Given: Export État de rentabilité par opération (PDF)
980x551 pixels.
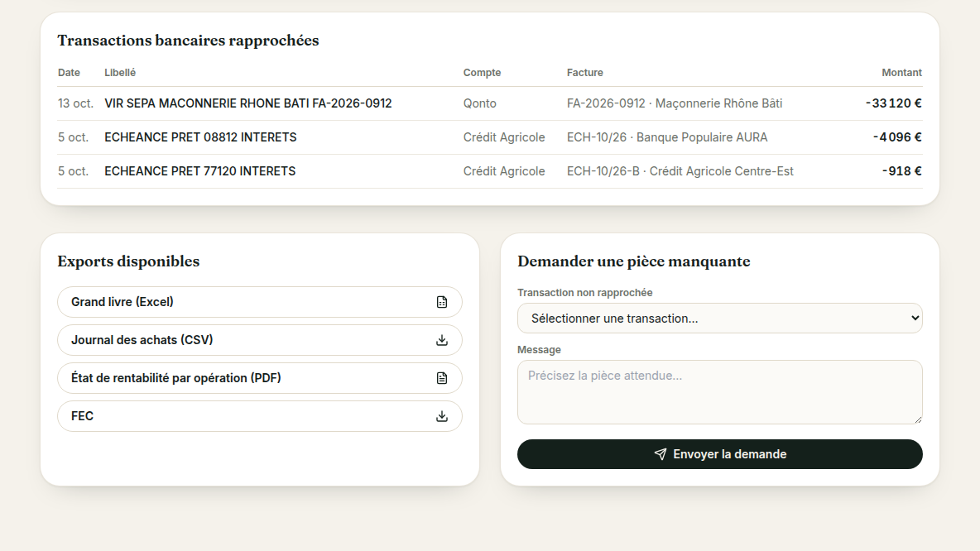Looking at the screenshot, I should tap(259, 379).
